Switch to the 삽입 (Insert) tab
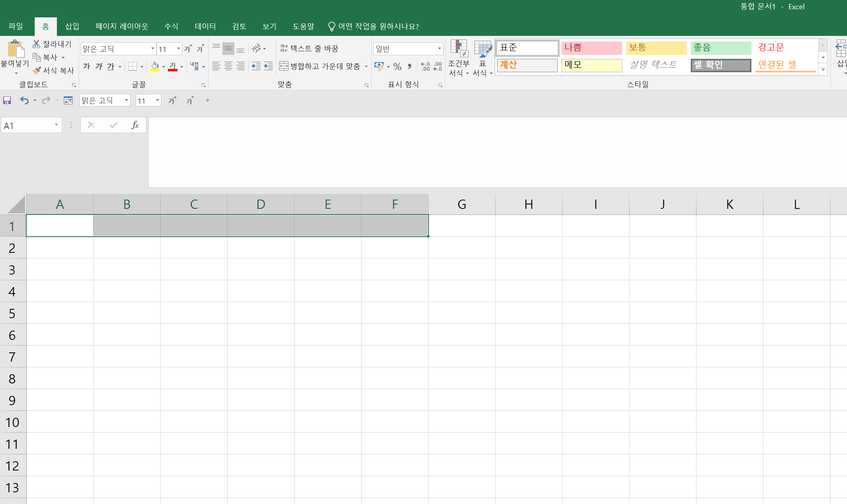 pos(72,26)
